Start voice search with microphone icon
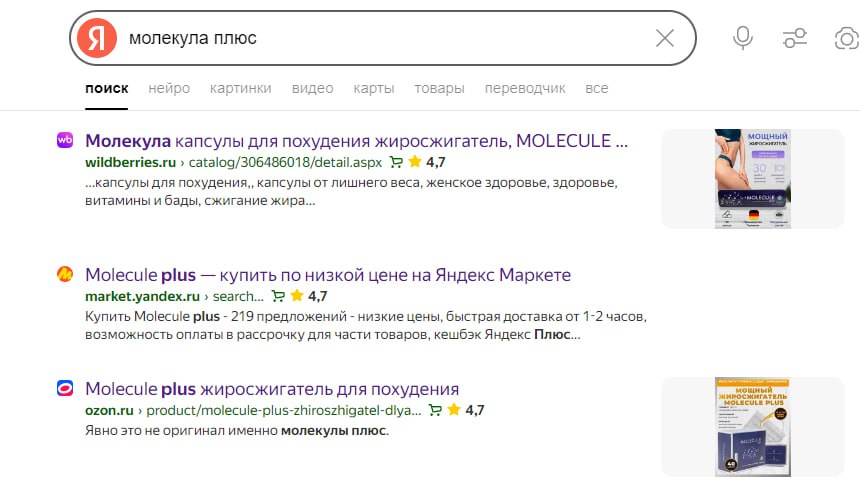 point(743,38)
